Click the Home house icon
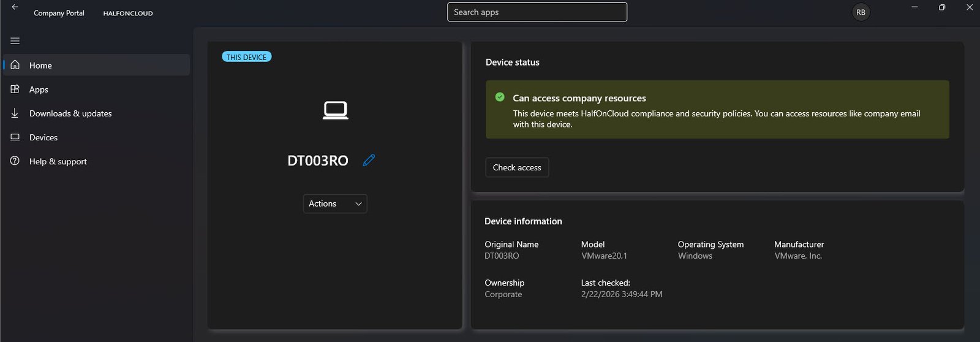Image resolution: width=980 pixels, height=342 pixels. (x=15, y=65)
